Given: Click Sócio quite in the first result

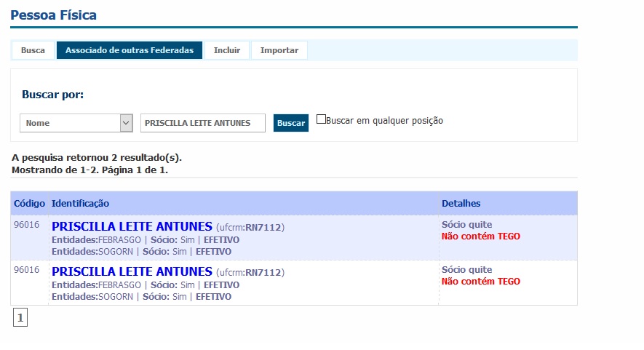Looking at the screenshot, I should pos(466,225).
